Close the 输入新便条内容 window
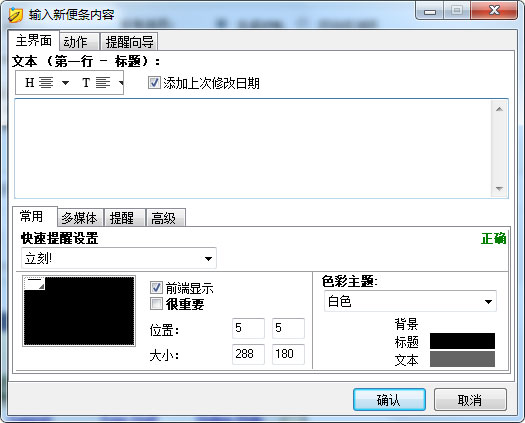 tap(494, 11)
